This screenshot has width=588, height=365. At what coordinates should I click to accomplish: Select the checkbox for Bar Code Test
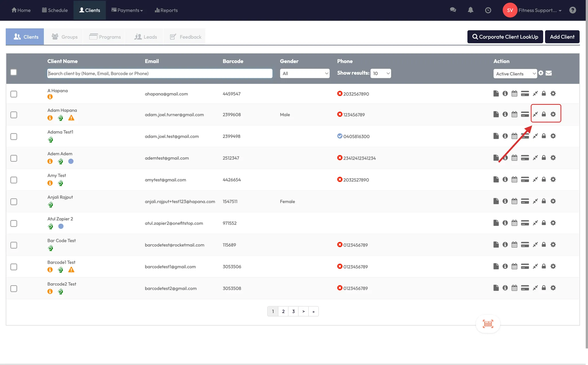tap(14, 245)
